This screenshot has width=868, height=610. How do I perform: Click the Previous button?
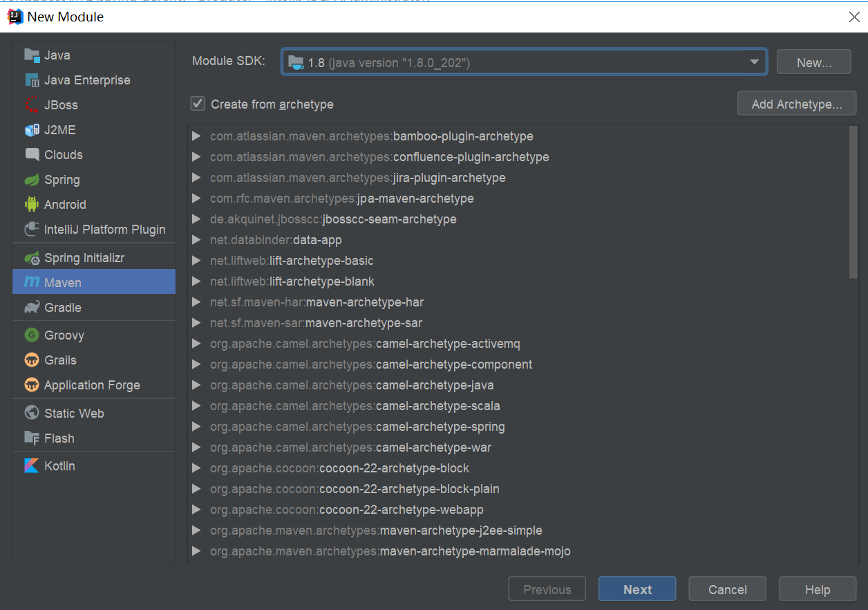click(547, 589)
